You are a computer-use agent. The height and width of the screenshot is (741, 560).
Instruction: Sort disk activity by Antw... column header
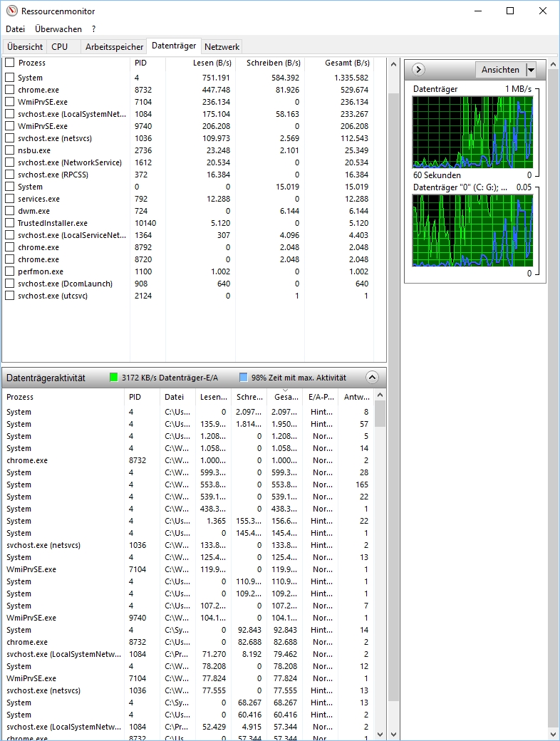(356, 397)
